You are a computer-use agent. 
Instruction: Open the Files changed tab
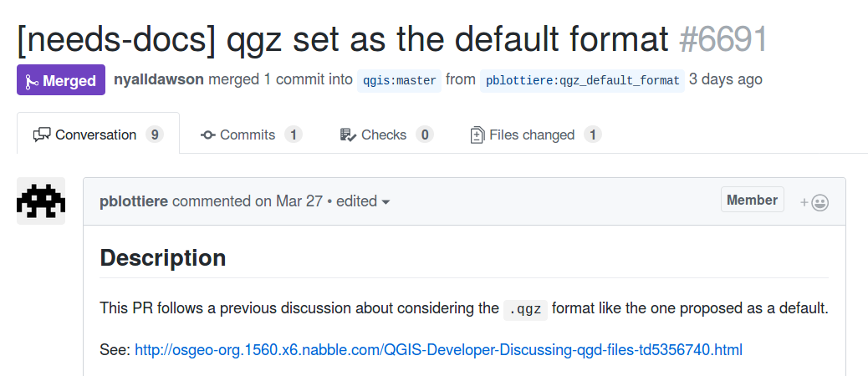pos(536,135)
